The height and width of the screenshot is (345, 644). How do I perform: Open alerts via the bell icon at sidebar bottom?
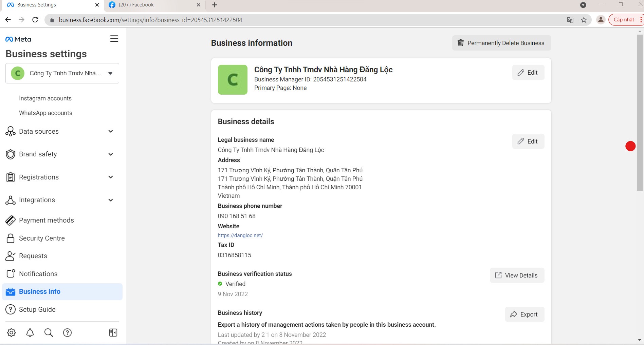pyautogui.click(x=30, y=332)
